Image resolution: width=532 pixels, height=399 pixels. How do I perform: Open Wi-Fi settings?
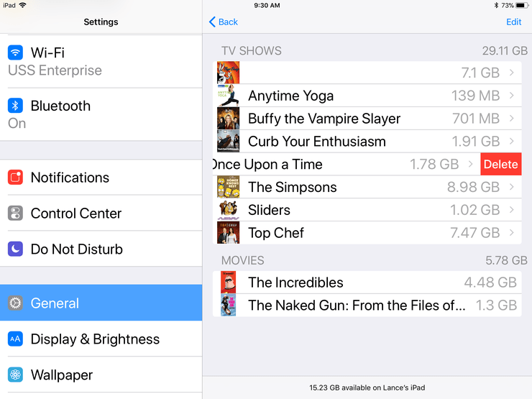tap(101, 61)
